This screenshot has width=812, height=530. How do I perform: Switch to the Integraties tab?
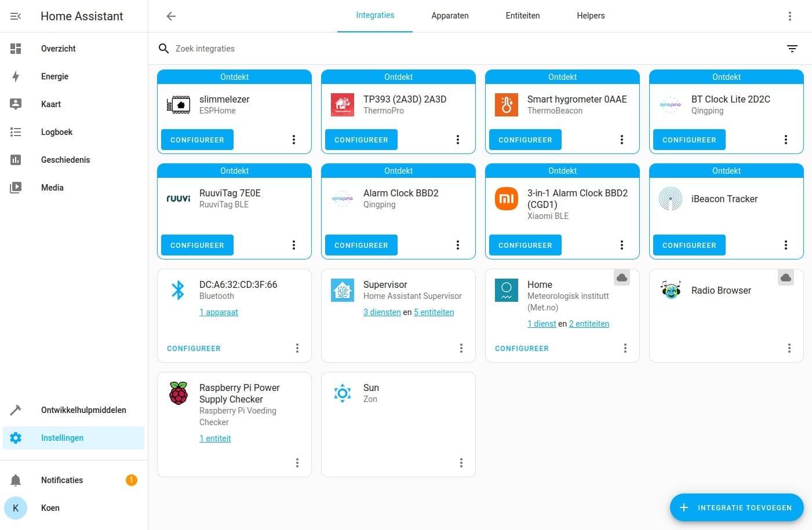[x=375, y=16]
